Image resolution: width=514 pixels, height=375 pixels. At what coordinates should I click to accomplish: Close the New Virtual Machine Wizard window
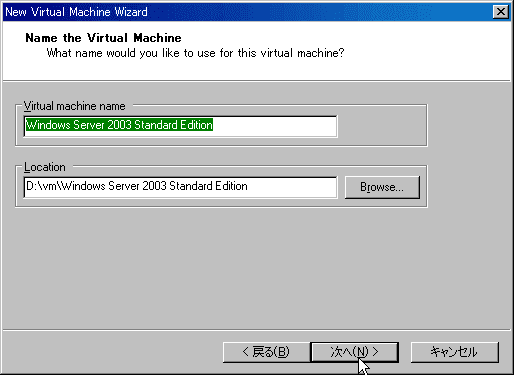pos(500,12)
